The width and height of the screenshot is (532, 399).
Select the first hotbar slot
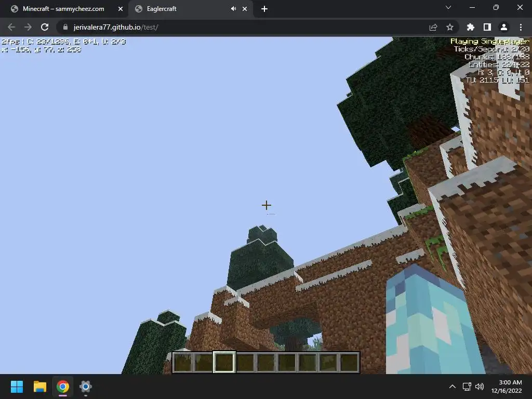(182, 362)
